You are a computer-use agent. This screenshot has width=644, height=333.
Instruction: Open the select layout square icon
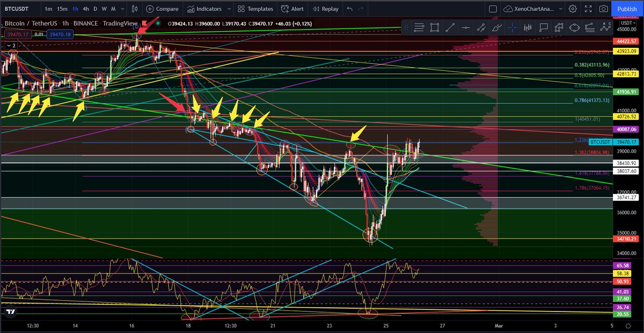coord(493,9)
